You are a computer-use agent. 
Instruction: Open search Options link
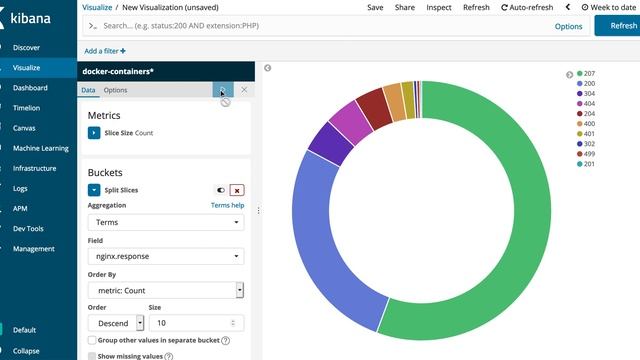[x=568, y=27]
